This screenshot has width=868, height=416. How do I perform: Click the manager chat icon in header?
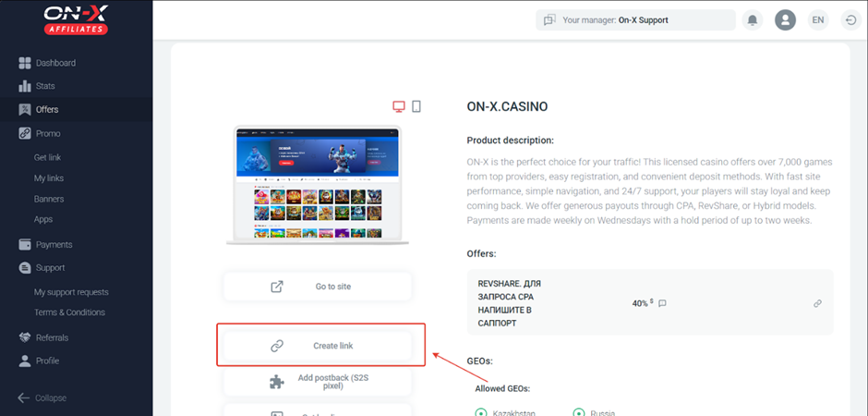[x=549, y=20]
